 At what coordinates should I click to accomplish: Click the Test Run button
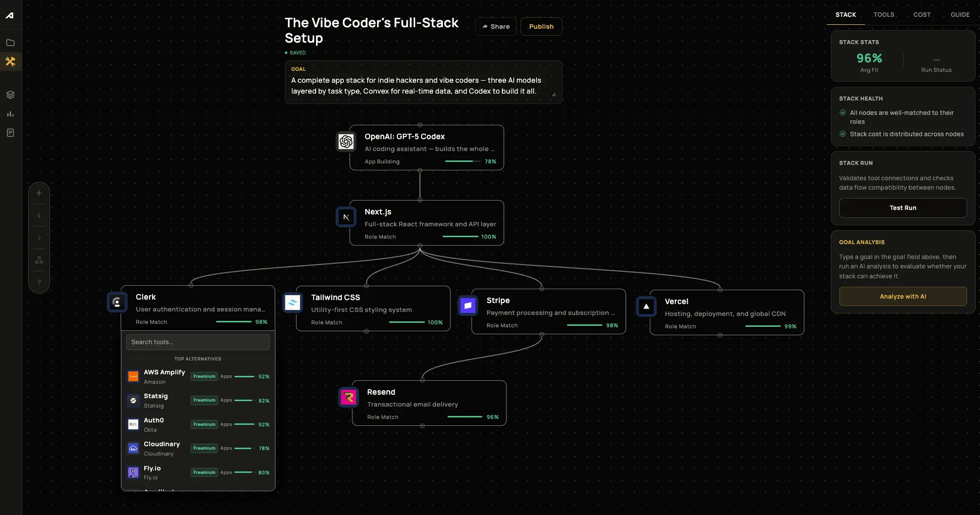coord(903,208)
